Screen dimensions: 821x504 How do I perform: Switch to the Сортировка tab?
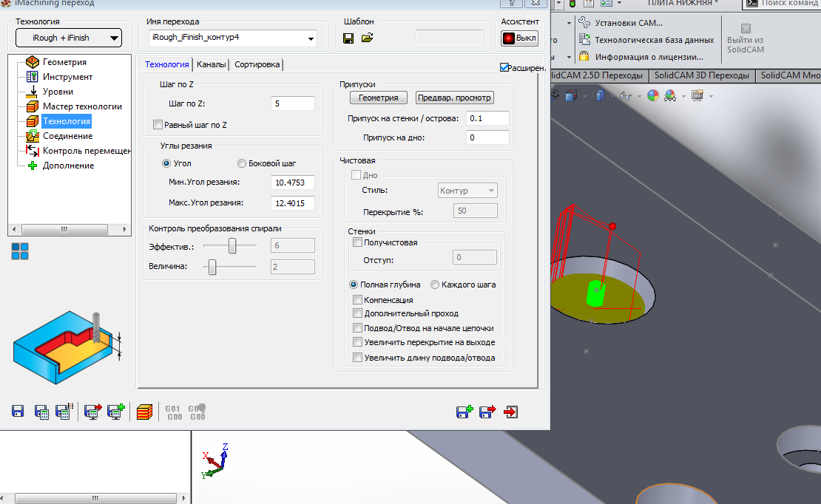(257, 64)
